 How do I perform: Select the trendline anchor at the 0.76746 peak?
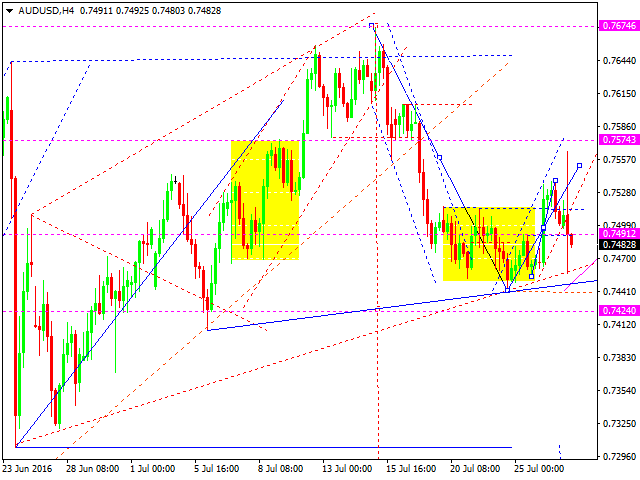[x=371, y=26]
